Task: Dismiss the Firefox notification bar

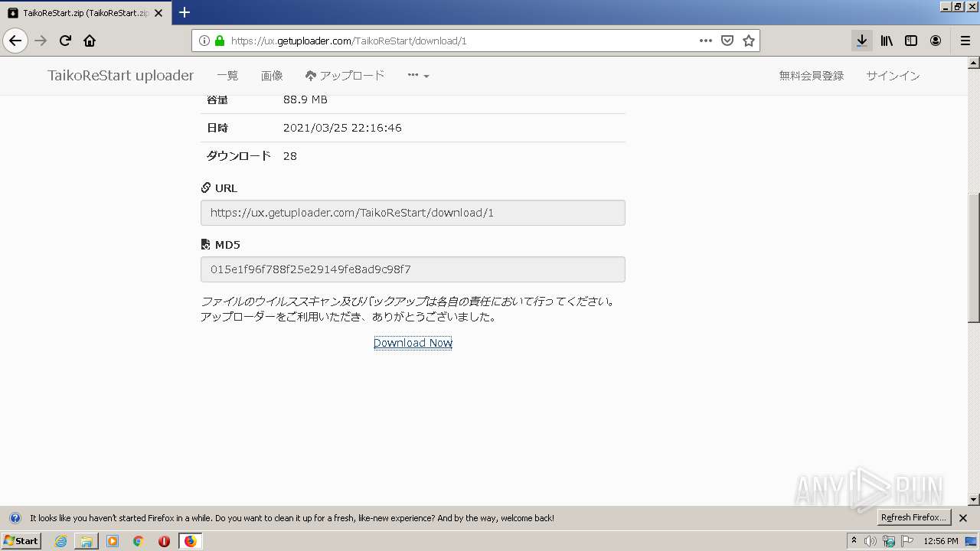Action: [x=963, y=518]
